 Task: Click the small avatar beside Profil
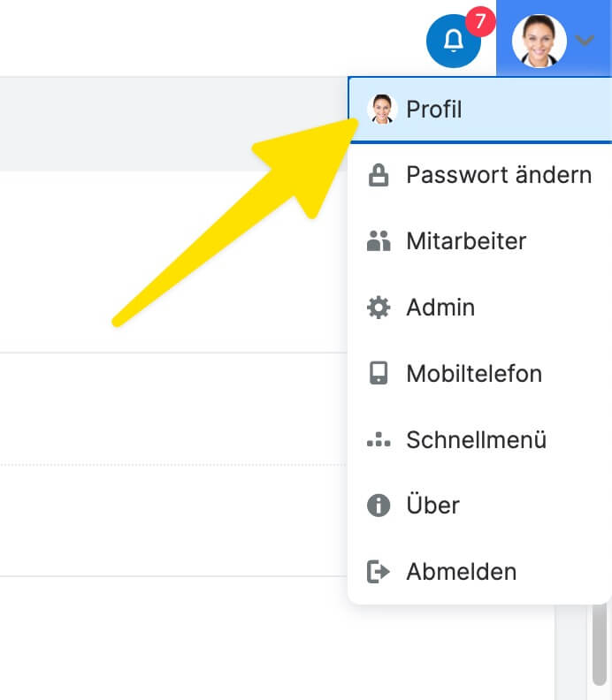tap(382, 110)
